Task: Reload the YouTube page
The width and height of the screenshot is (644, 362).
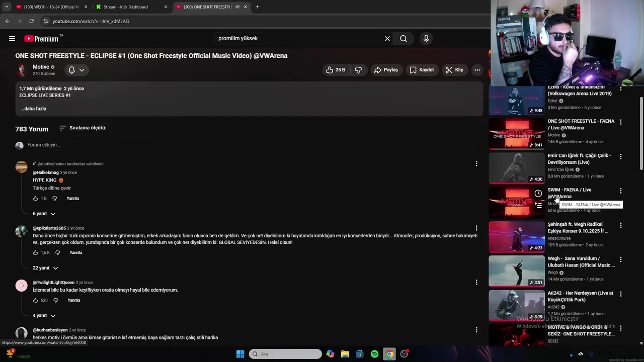Action: 31,21
